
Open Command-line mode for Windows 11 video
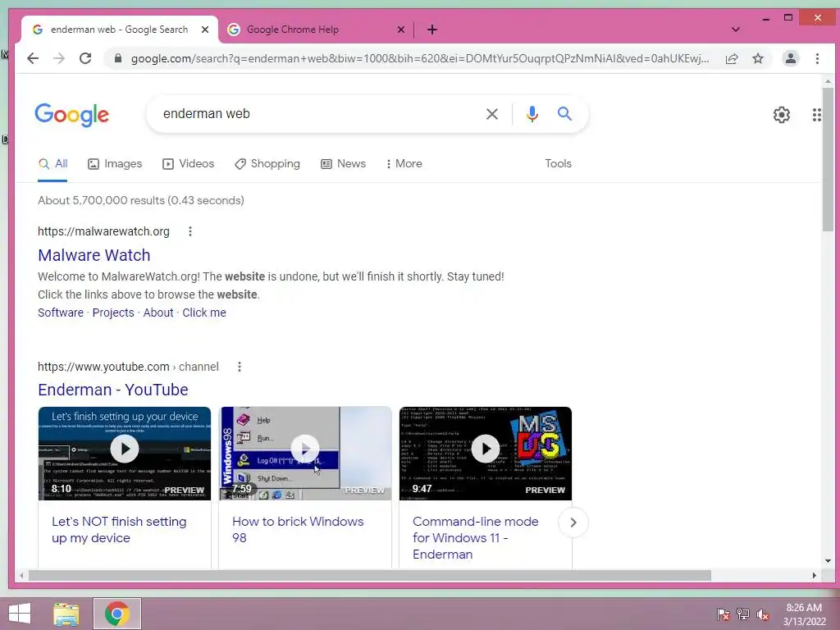[x=475, y=538]
